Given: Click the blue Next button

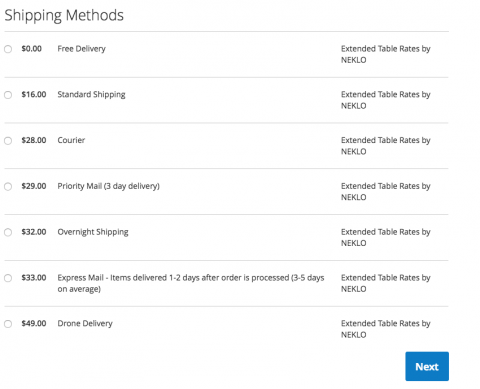Looking at the screenshot, I should [x=427, y=366].
